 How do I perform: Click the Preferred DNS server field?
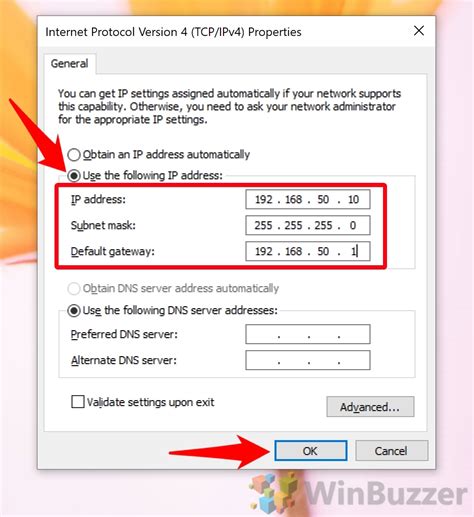click(x=308, y=334)
